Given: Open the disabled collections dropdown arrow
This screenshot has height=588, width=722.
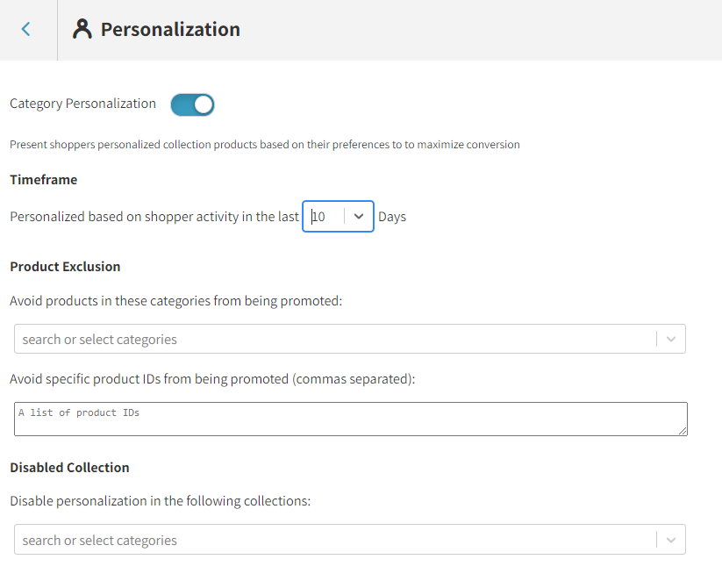Looking at the screenshot, I should pos(671,541).
